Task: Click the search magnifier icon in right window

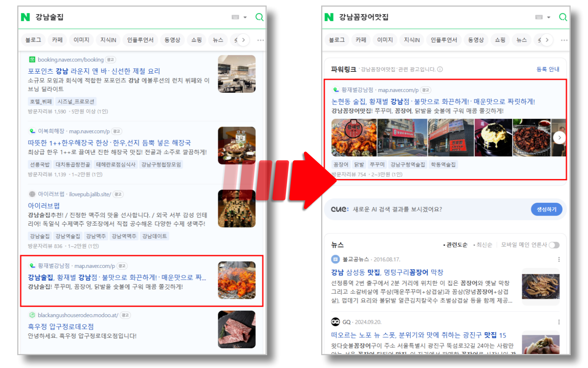Action: tap(563, 17)
